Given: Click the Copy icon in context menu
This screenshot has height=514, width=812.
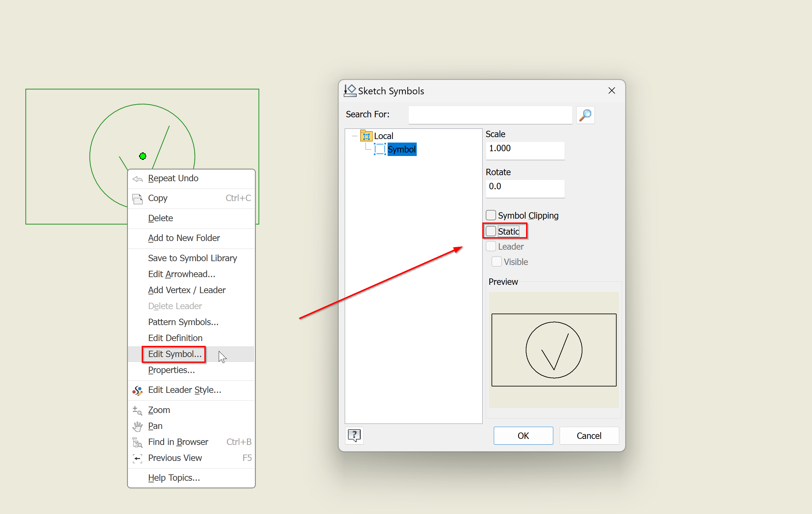Looking at the screenshot, I should click(137, 199).
